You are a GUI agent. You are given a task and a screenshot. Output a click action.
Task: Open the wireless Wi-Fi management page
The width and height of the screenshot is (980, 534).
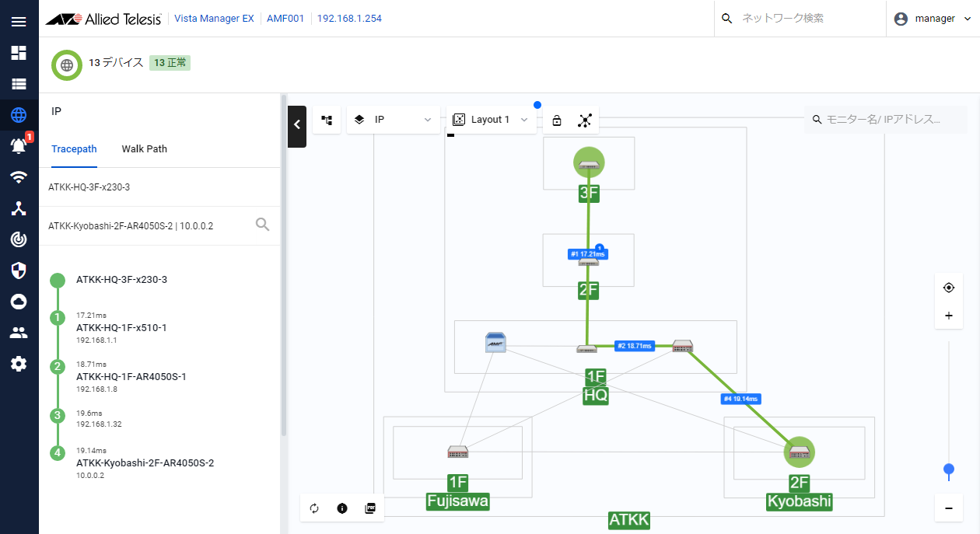[19, 176]
